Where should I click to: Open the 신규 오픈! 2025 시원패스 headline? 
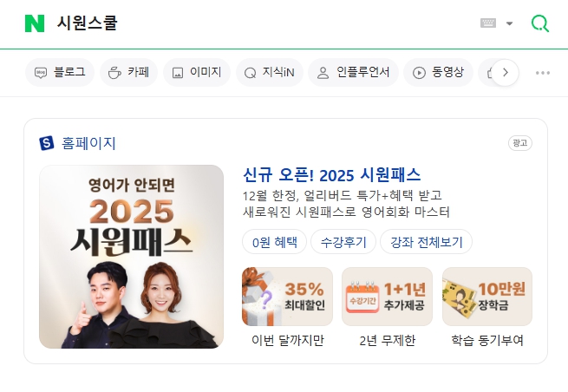pyautogui.click(x=332, y=175)
